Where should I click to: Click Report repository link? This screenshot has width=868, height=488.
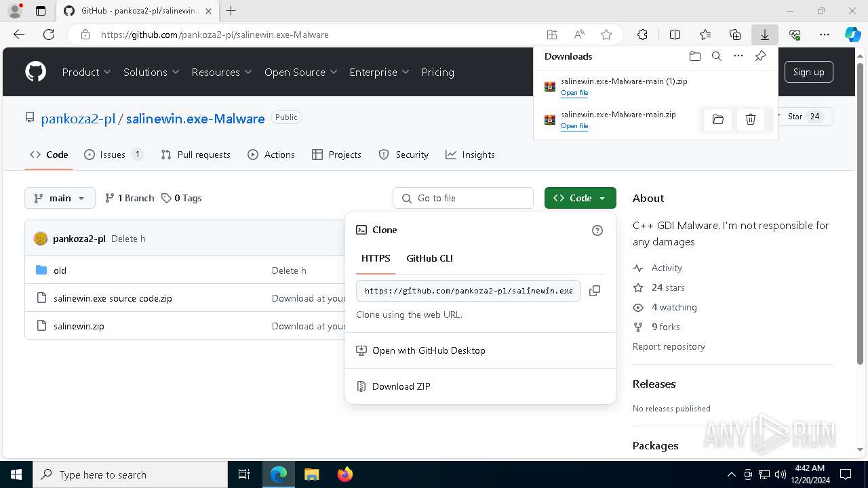pos(669,346)
